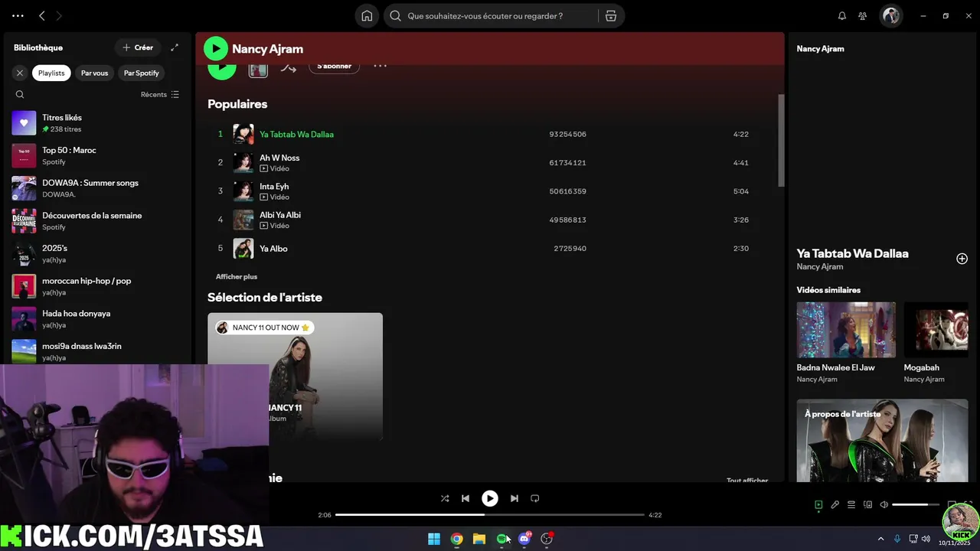The height and width of the screenshot is (551, 980).
Task: Toggle the smart shuffle icon next to S'abonner
Action: (x=288, y=70)
